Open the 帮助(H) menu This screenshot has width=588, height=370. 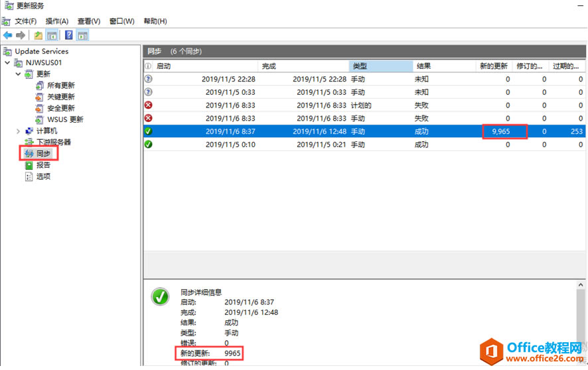[155, 21]
